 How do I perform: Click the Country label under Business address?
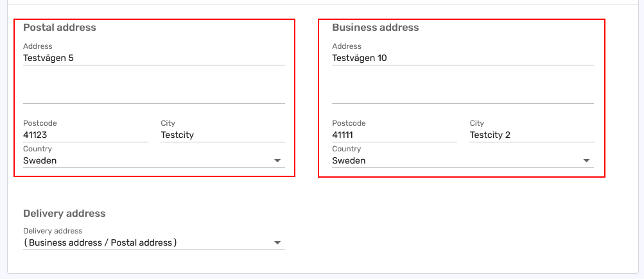click(347, 149)
